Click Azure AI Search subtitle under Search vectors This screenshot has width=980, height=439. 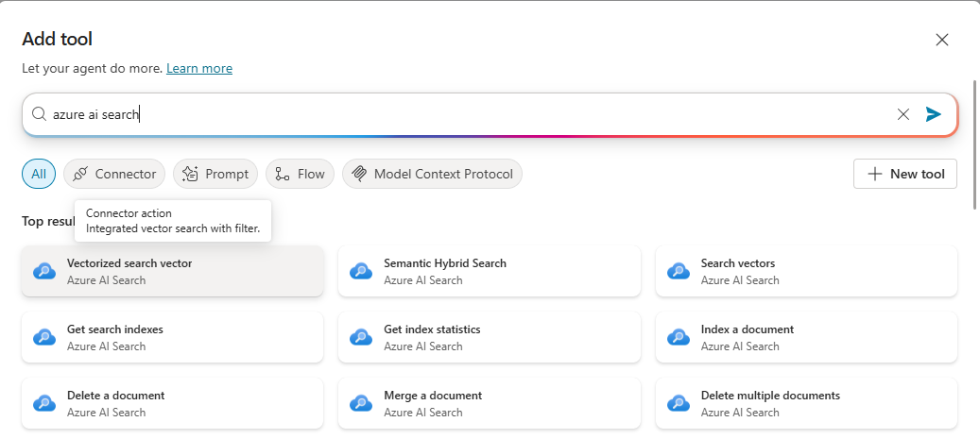740,280
